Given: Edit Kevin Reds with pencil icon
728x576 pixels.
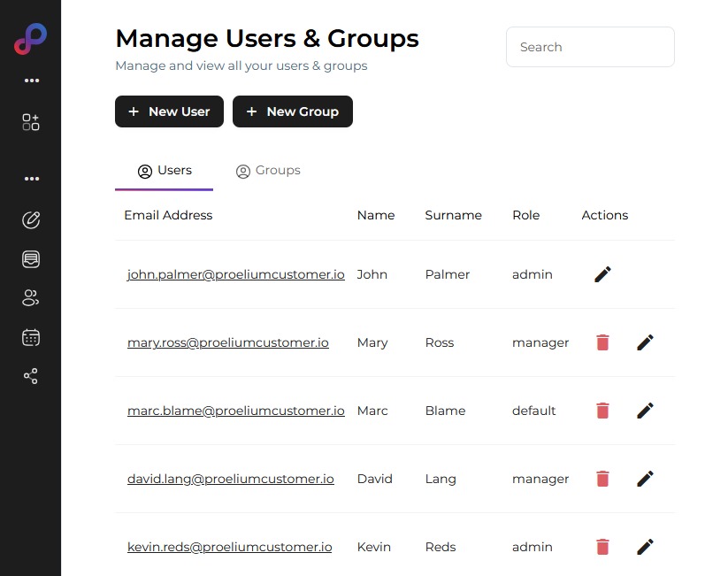Looking at the screenshot, I should 645,547.
